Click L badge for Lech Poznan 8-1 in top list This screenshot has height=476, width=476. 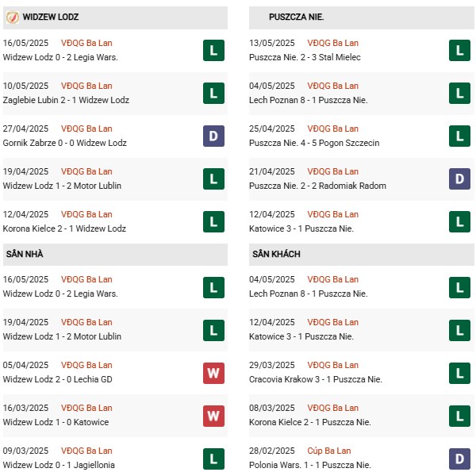(459, 93)
